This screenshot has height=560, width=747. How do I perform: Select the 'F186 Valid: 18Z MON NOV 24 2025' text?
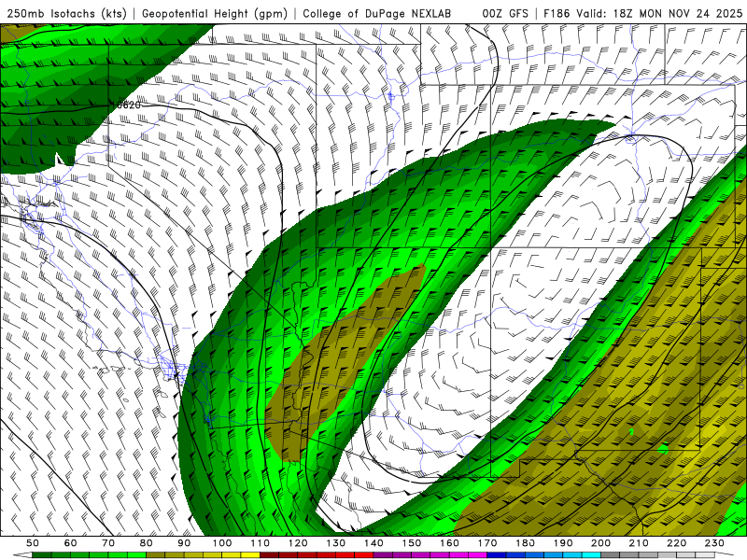643,14
